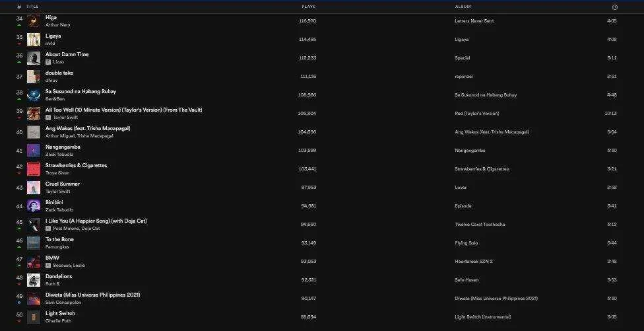The image size is (644, 331).
Task: Click explicit badge beside Because, Leslie
Action: pyautogui.click(x=48, y=265)
